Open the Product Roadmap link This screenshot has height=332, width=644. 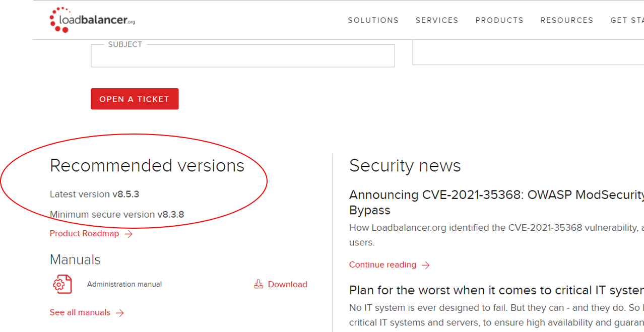coord(84,234)
